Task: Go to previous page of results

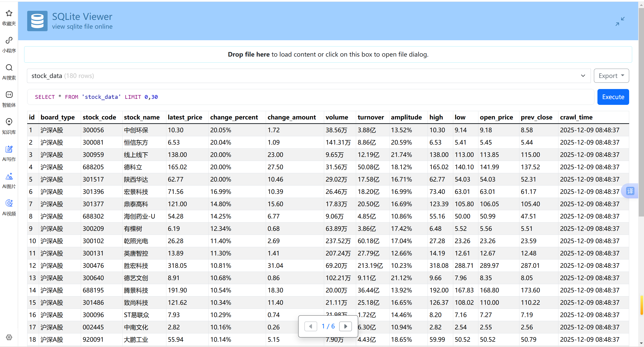Action: pyautogui.click(x=311, y=326)
